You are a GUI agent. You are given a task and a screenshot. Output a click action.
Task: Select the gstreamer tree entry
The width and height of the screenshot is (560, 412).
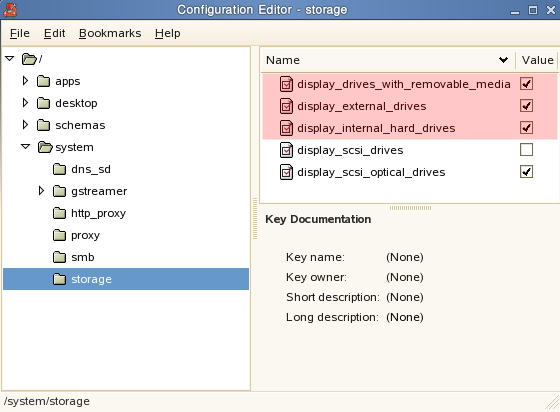coord(99,191)
